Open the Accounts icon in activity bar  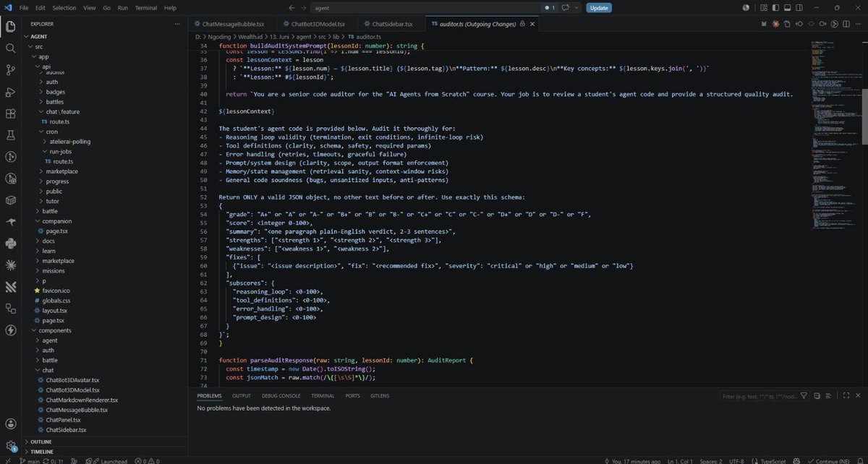(x=11, y=424)
